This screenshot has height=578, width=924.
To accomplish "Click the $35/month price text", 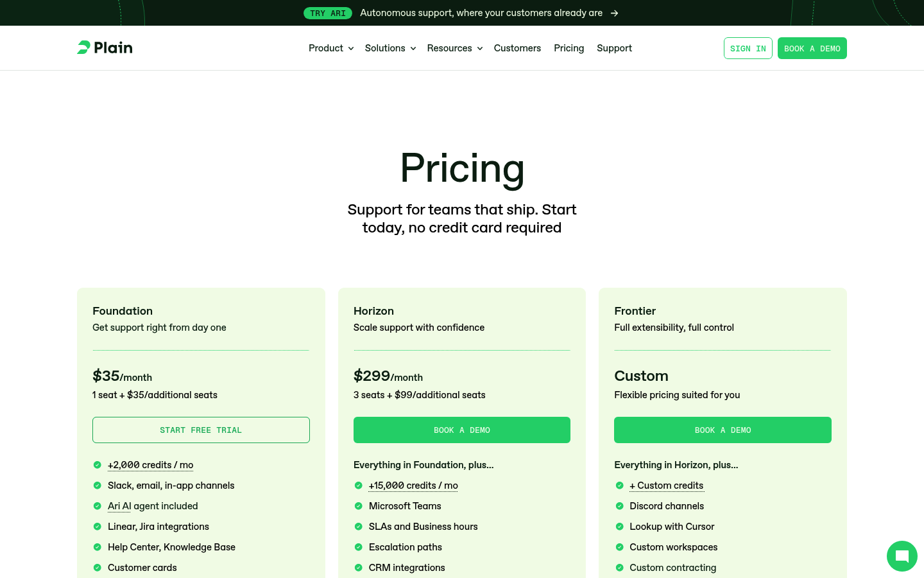I will 122,376.
